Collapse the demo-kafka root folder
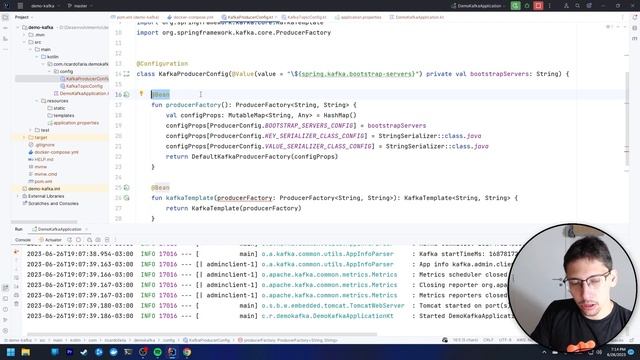 18,27
